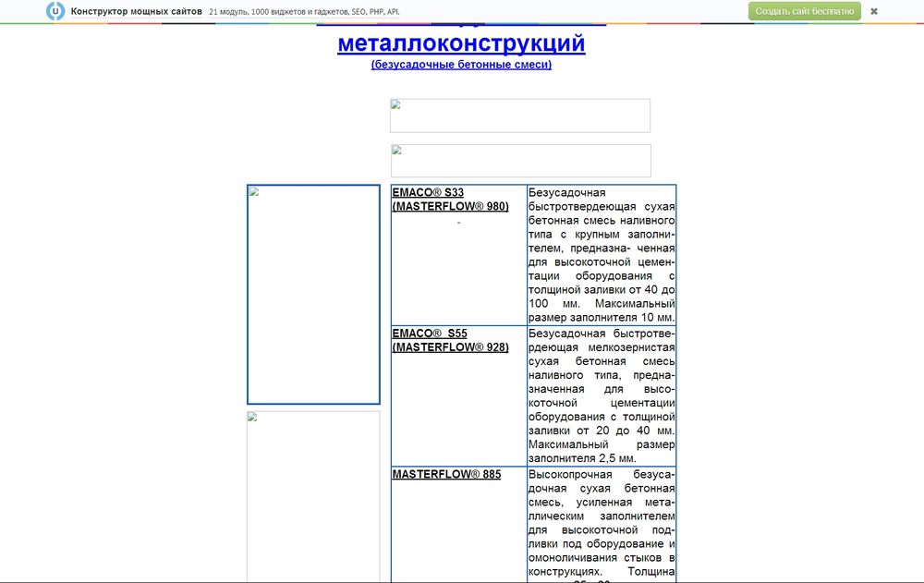The width and height of the screenshot is (924, 583).
Task: Click the lower-left broken image placeholder
Action: pyautogui.click(x=313, y=497)
